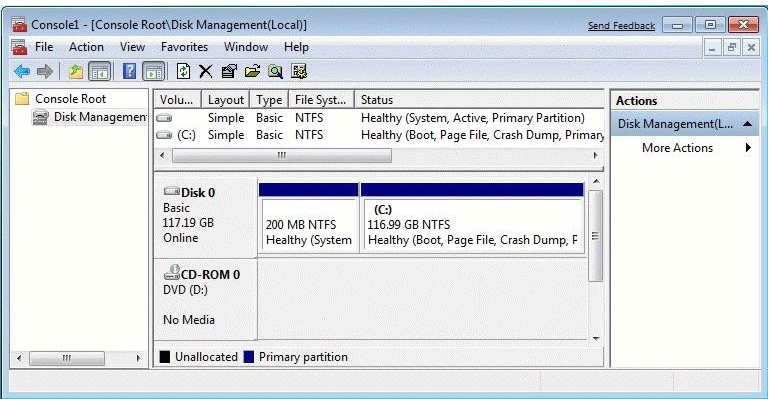Image resolution: width=771 pixels, height=401 pixels.
Task: Select Disk Management in the tree
Action: pyautogui.click(x=100, y=117)
